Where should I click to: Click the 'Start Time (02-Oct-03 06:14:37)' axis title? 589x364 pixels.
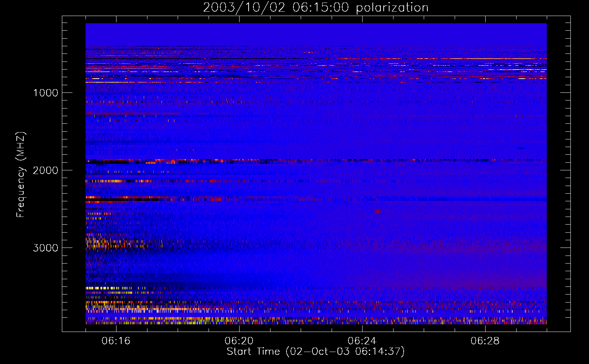pos(316,352)
